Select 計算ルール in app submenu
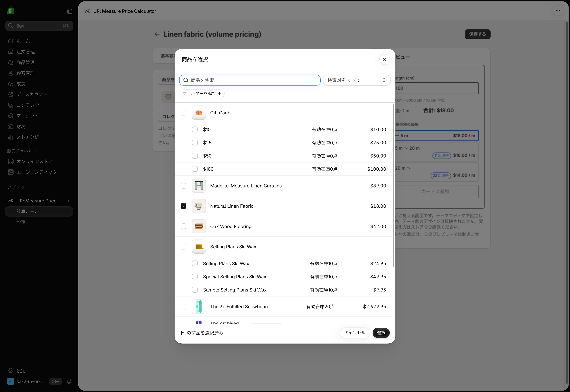570x392 pixels. coord(39,212)
